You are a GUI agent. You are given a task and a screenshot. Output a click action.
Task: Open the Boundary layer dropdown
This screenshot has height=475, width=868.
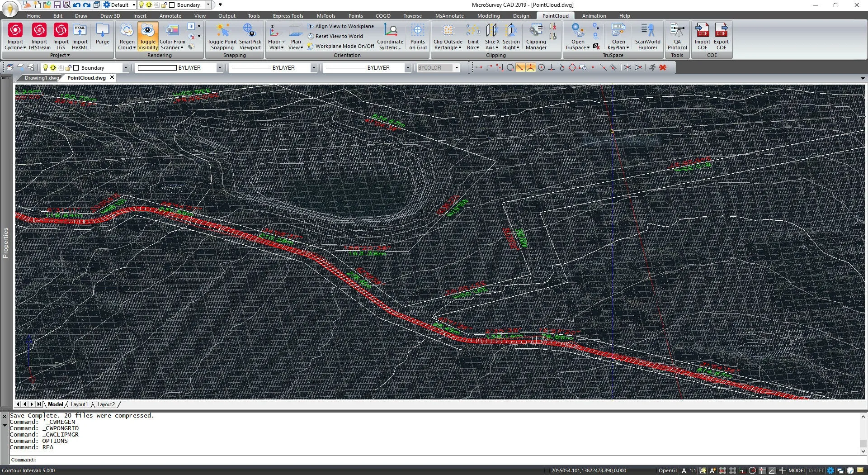tap(126, 67)
